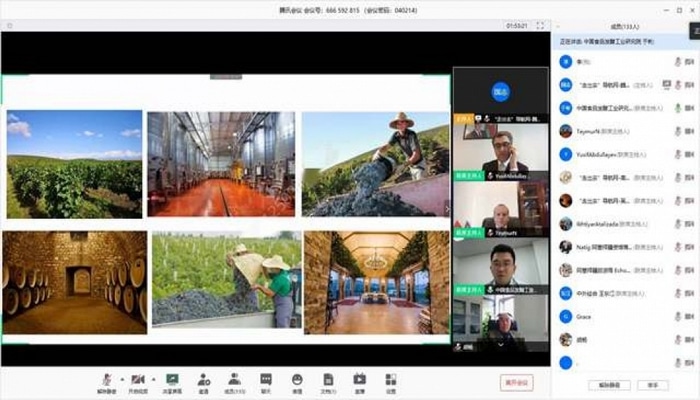The image size is (700, 400).
Task: Open the emoji reactions icon
Action: (x=297, y=380)
